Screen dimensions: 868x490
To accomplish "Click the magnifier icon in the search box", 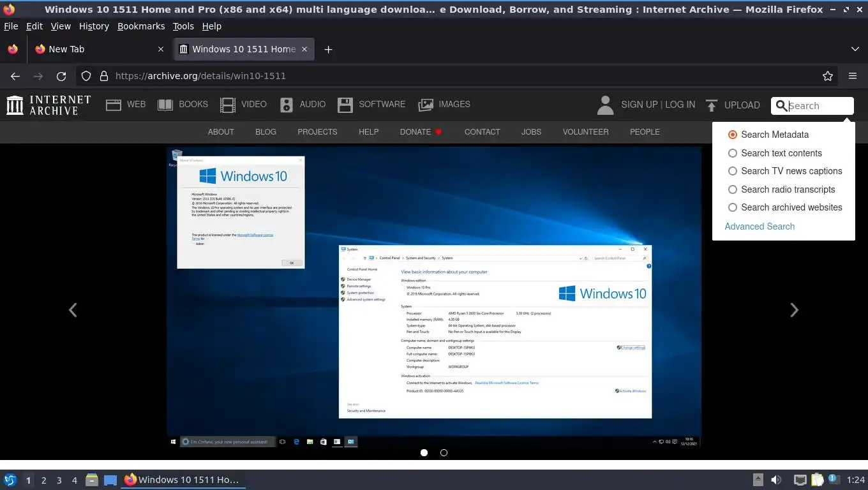I will (x=782, y=106).
